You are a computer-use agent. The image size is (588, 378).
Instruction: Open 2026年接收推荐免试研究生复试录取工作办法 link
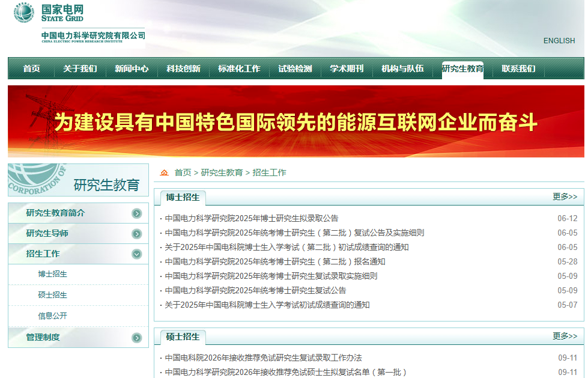click(264, 358)
